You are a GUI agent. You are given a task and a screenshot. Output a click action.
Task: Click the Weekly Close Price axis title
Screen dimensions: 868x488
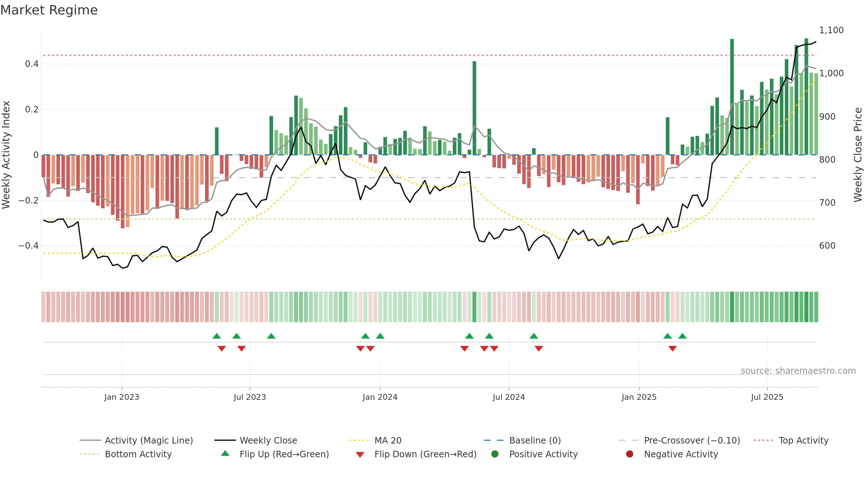tap(858, 155)
